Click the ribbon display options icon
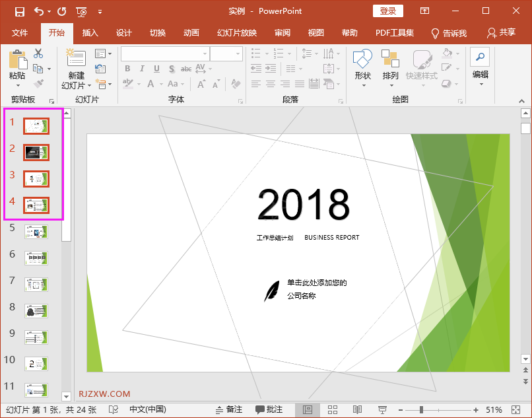The height and width of the screenshot is (418, 532). (x=425, y=11)
